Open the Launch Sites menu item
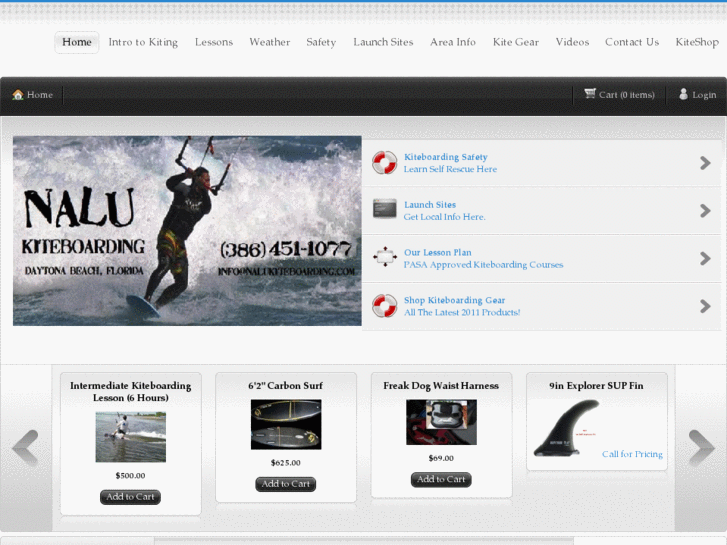Screen dimensions: 727x545 point(383,42)
